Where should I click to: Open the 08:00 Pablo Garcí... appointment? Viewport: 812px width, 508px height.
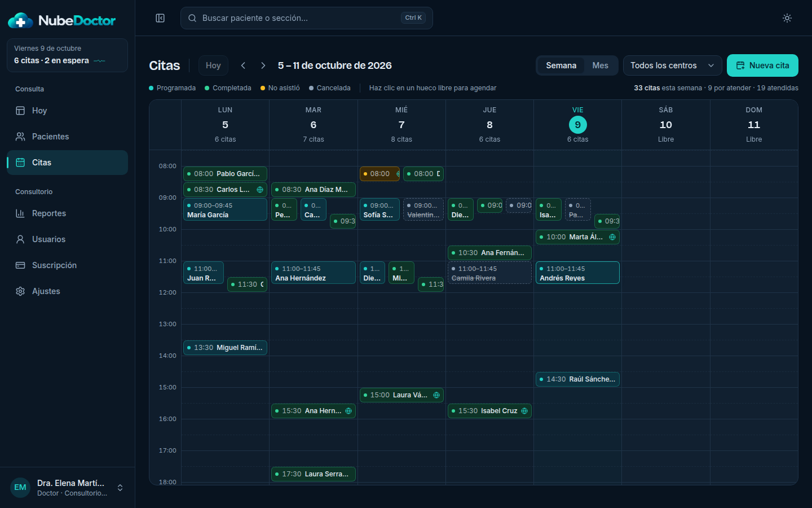coord(225,174)
